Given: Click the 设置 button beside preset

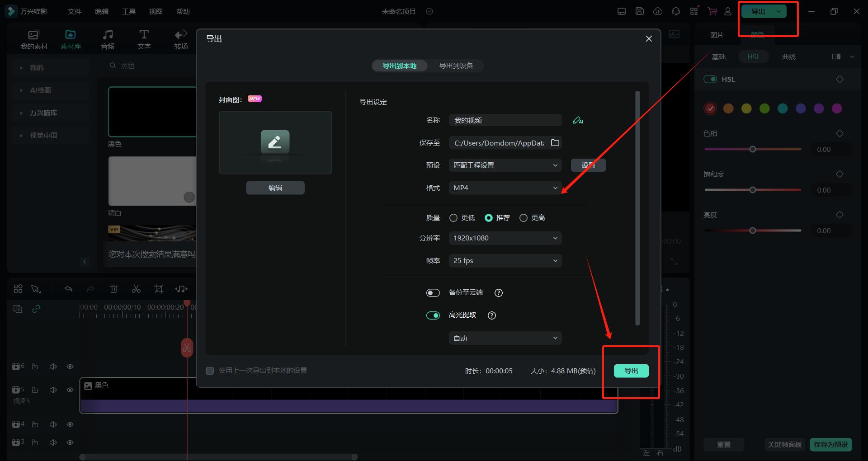Looking at the screenshot, I should point(588,165).
